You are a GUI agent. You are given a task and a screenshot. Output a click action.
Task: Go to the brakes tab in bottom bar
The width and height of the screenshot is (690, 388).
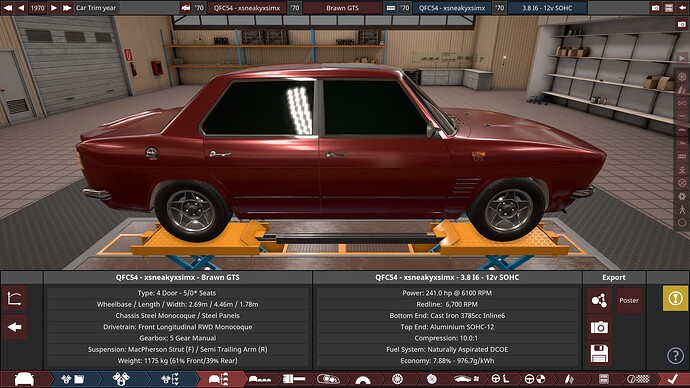tap(432, 379)
